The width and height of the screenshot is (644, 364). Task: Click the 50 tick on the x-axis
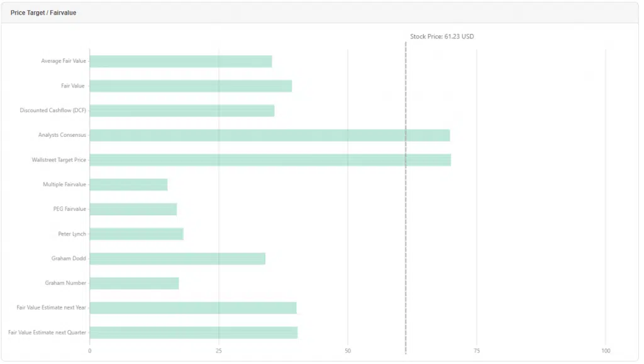click(x=348, y=351)
